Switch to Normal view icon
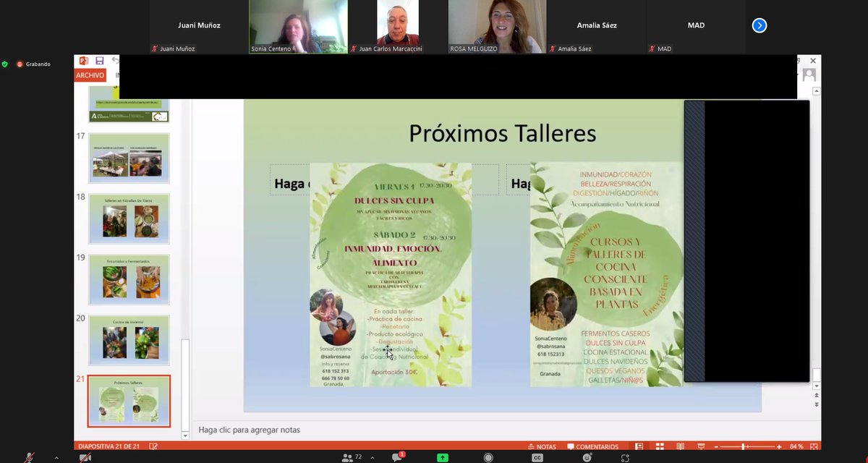 [x=639, y=447]
